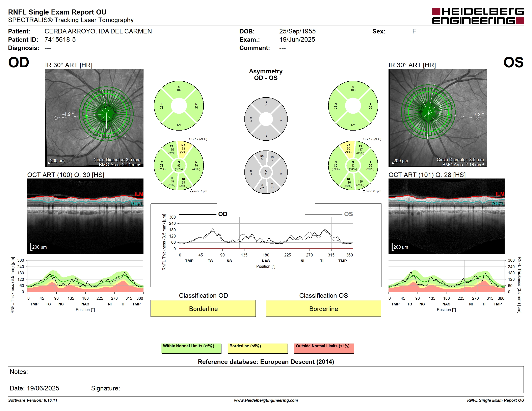Click the teal RNFL label on OS scan

point(498,203)
